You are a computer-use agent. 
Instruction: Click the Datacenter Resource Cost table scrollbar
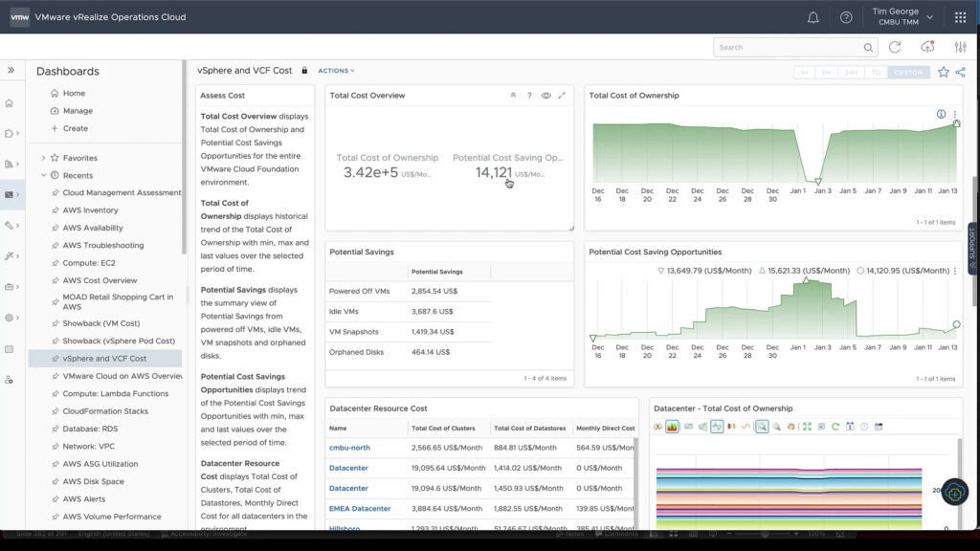[635, 483]
